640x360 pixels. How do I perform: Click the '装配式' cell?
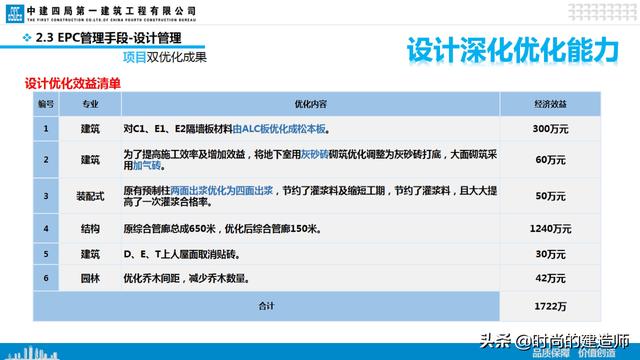point(90,196)
